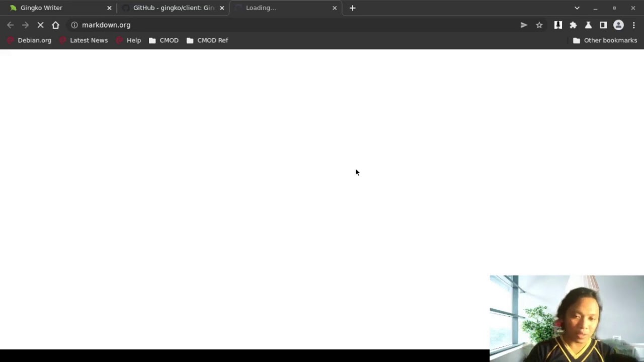Maximize the browser window

614,8
